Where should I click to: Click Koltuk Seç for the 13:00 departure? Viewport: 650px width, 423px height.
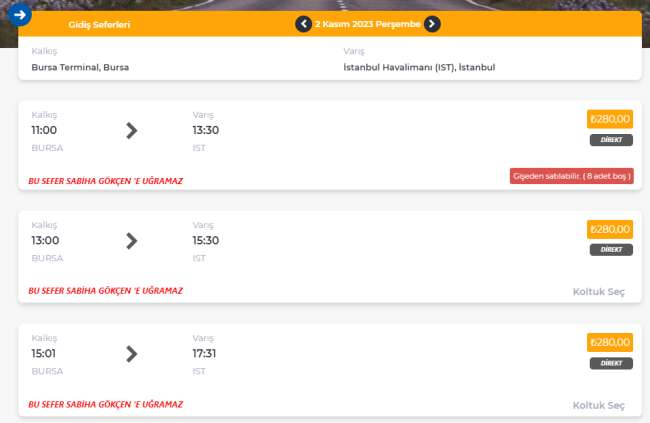[x=599, y=292]
